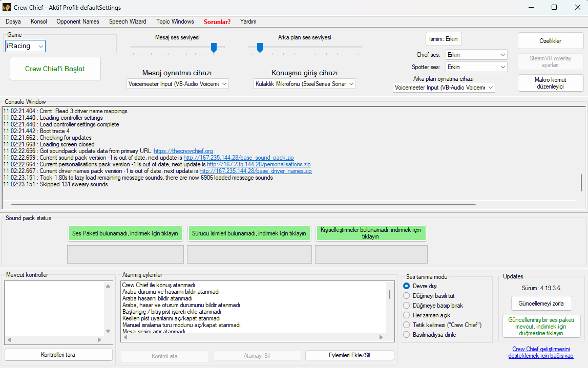Click Sürücü isimleri bulunamadı download button
The height and width of the screenshot is (368, 588).
click(x=249, y=233)
